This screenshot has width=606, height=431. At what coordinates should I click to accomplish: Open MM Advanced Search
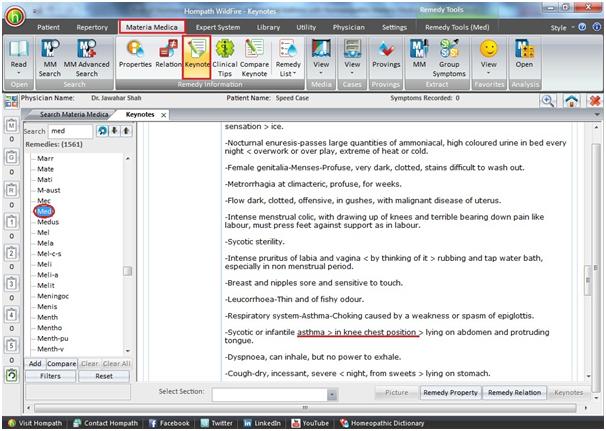click(87, 58)
